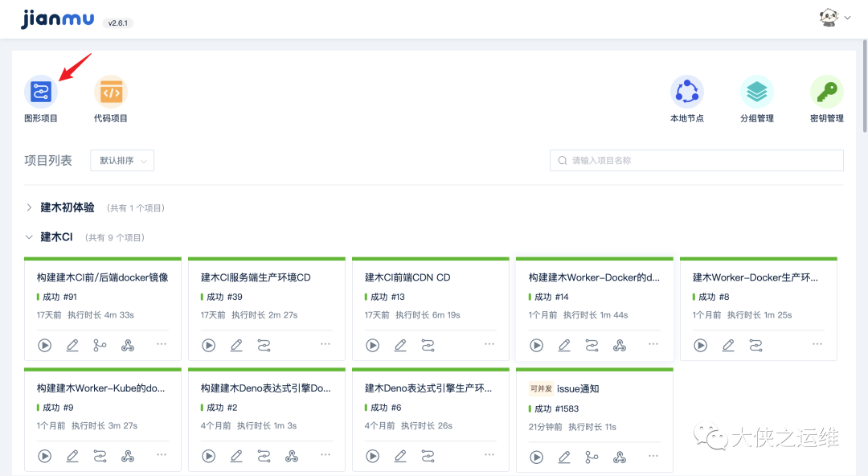Viewport: 868px width, 476px height.
Task: Open more options on 建木CI服务端生产环境CD
Action: (x=325, y=344)
